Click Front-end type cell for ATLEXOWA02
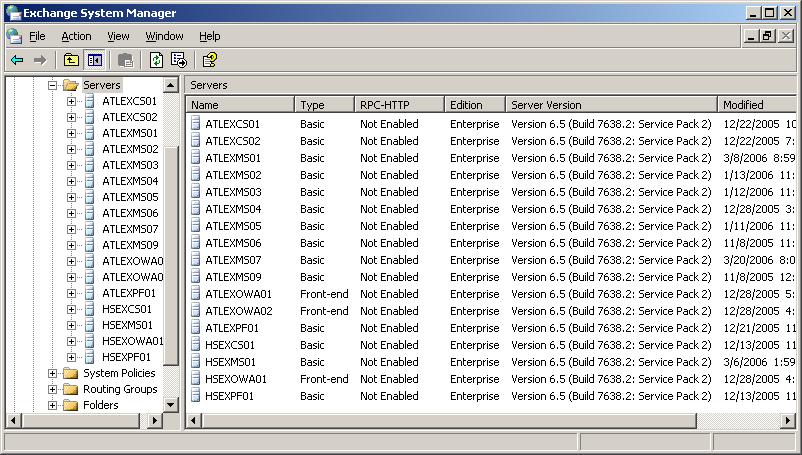Screen dimensions: 802x455 click(x=324, y=311)
